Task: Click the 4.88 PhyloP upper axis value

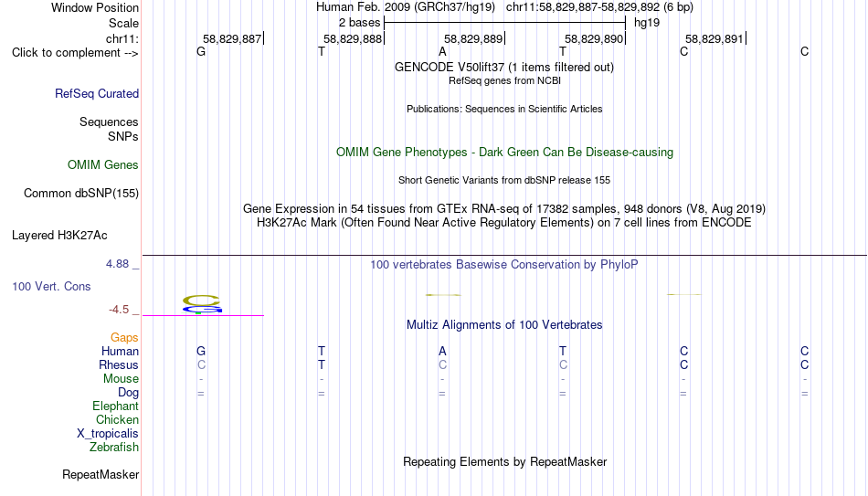Action: click(117, 264)
